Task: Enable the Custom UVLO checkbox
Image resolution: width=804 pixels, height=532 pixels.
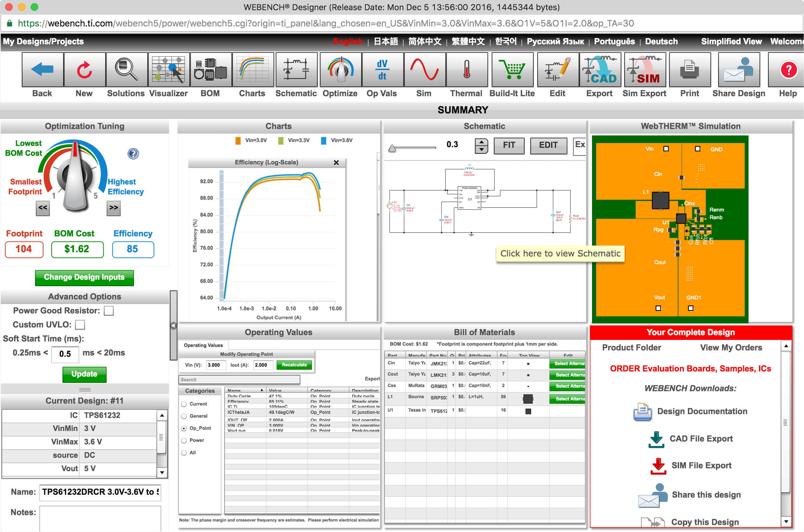Action: pos(80,325)
